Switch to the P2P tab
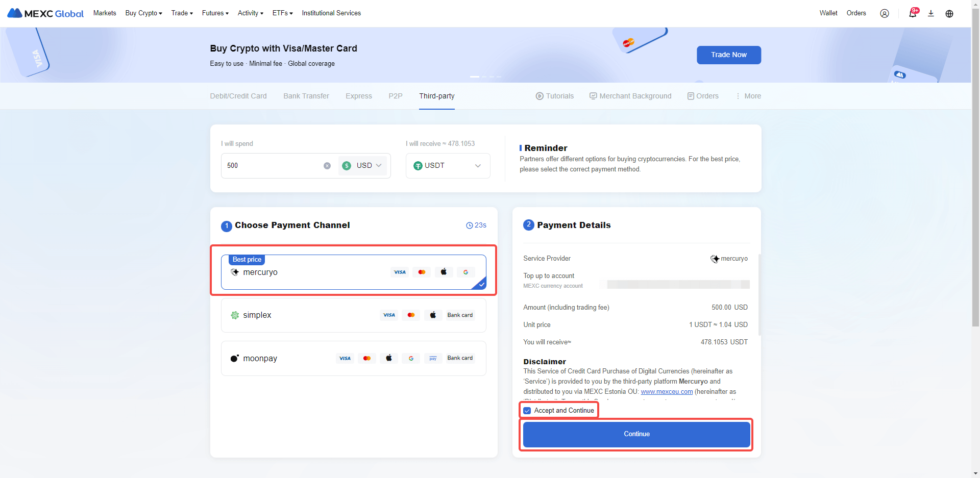The width and height of the screenshot is (980, 478). coord(396,96)
